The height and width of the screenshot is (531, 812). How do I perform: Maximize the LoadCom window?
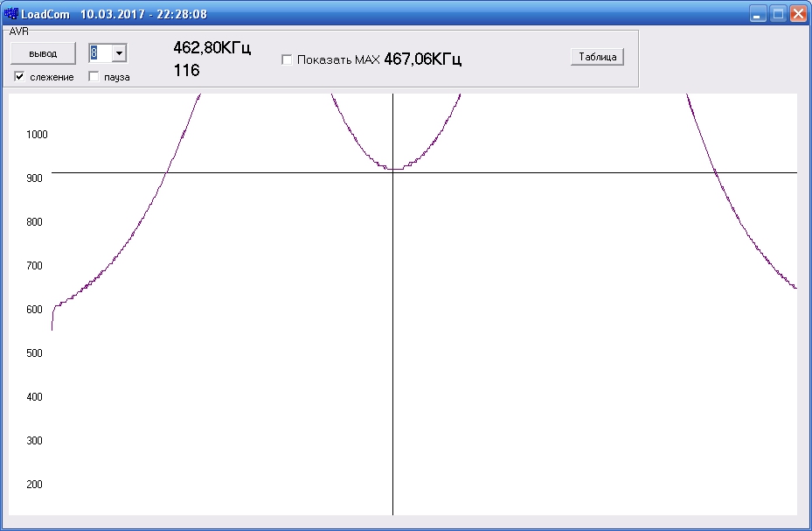coord(778,14)
